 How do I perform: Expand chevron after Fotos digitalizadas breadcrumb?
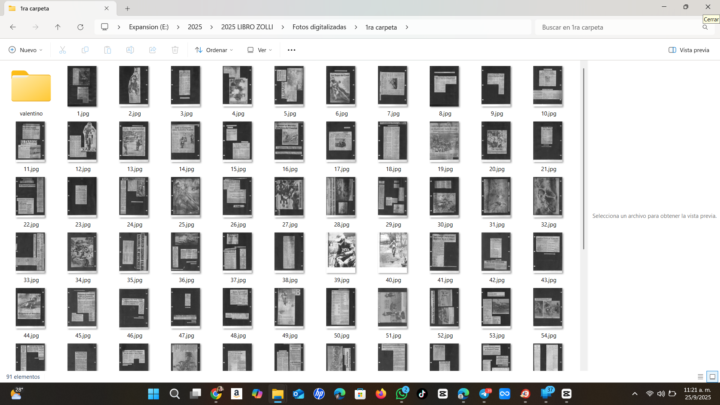coord(356,27)
